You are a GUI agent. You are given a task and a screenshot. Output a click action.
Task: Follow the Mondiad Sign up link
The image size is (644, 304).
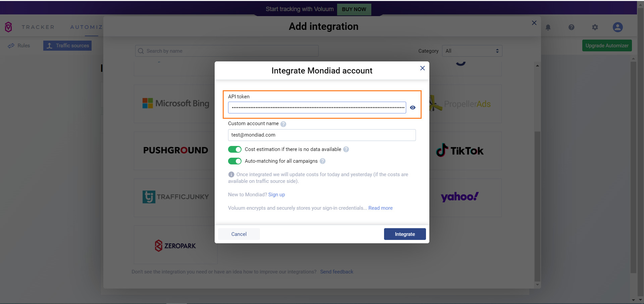click(276, 195)
